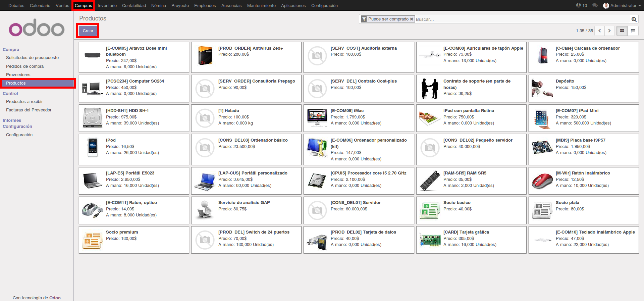Open Solicitudes de presupuesto in sidebar
This screenshot has width=644, height=301.
tap(32, 58)
